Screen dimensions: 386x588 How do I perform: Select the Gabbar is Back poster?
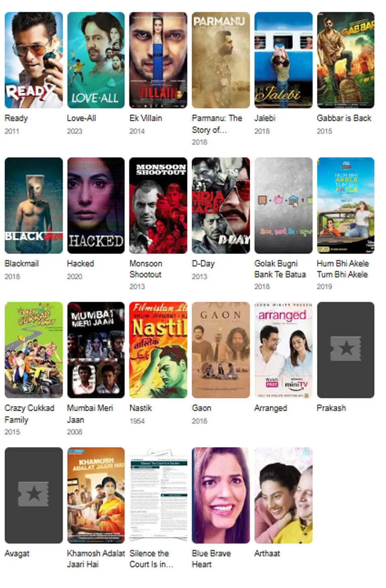(x=346, y=60)
